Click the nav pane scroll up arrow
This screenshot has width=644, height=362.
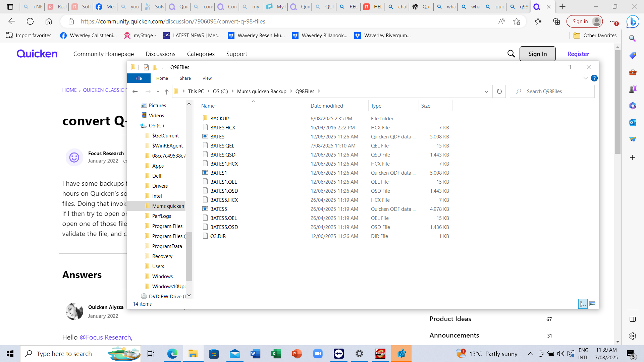[x=189, y=104]
